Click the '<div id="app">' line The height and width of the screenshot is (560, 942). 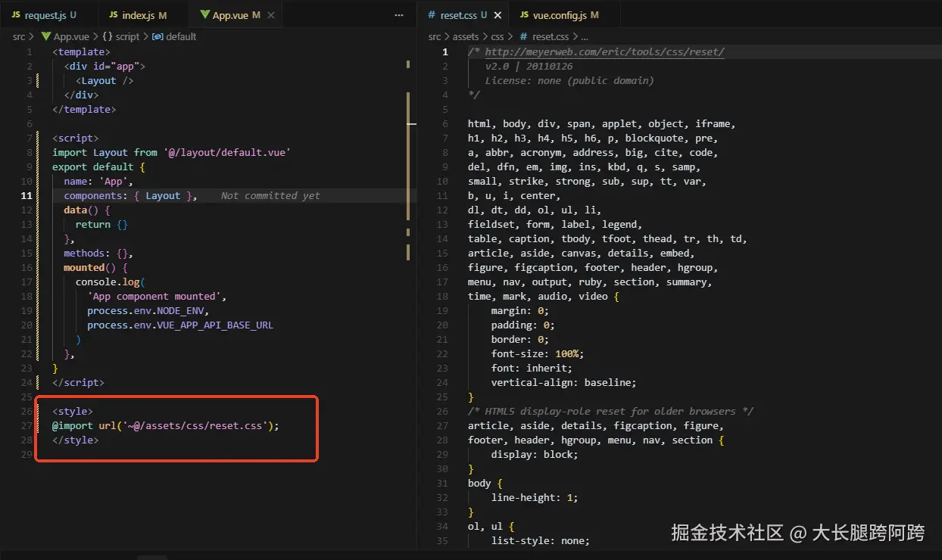coord(104,66)
